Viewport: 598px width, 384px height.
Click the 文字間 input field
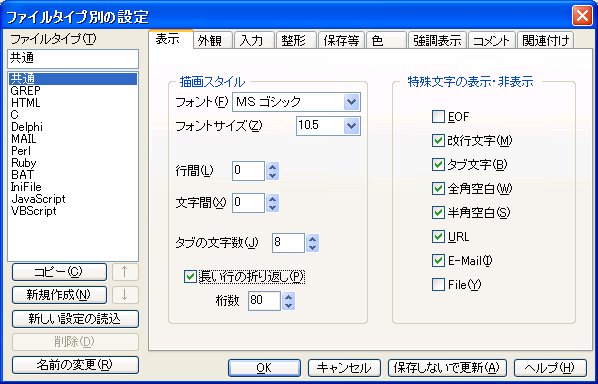tap(248, 203)
